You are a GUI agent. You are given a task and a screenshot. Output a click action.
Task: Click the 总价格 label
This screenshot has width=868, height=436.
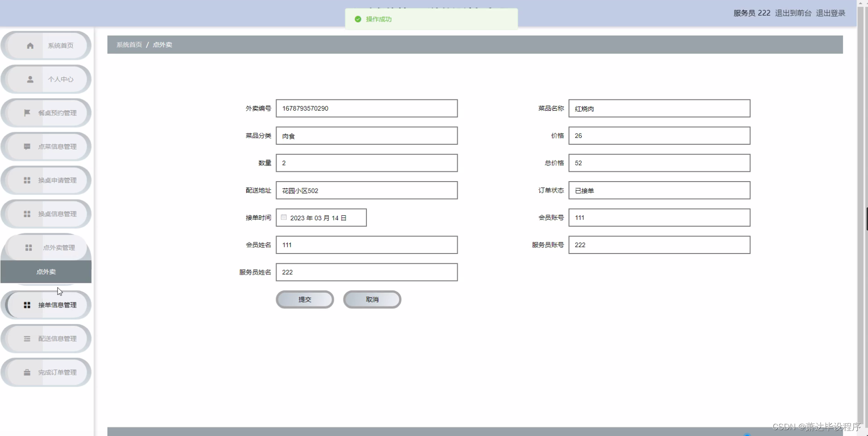click(554, 163)
